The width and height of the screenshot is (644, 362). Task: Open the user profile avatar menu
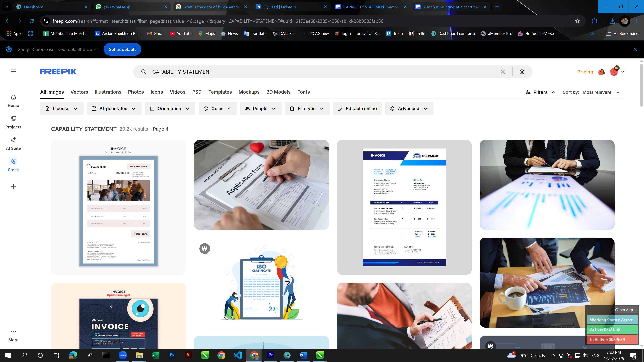pos(617,71)
